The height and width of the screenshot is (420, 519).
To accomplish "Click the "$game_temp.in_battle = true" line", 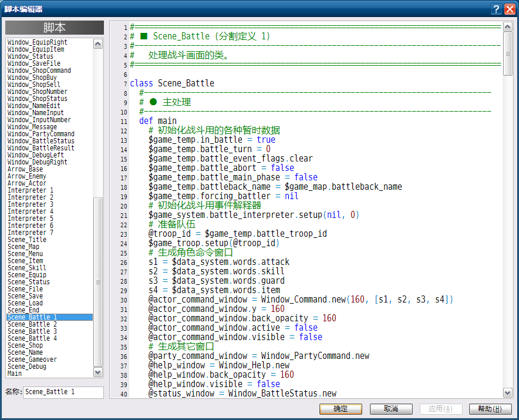I will [212, 140].
